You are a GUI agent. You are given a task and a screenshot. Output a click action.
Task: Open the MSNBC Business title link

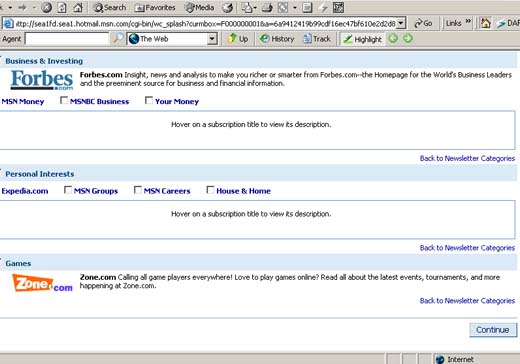[99, 101]
